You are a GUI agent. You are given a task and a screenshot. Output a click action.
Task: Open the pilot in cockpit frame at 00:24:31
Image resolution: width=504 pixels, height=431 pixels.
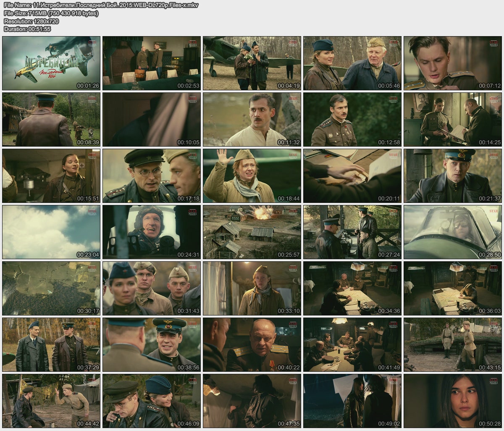152,232
